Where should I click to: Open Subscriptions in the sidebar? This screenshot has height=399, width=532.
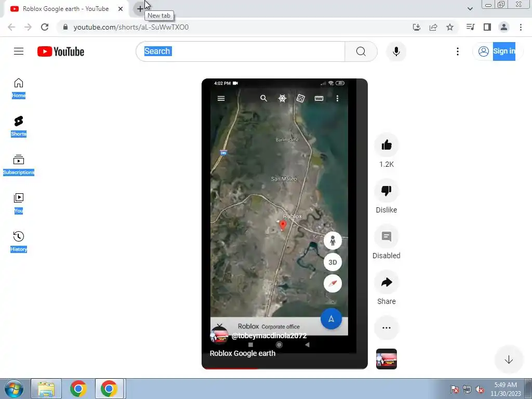(19, 165)
